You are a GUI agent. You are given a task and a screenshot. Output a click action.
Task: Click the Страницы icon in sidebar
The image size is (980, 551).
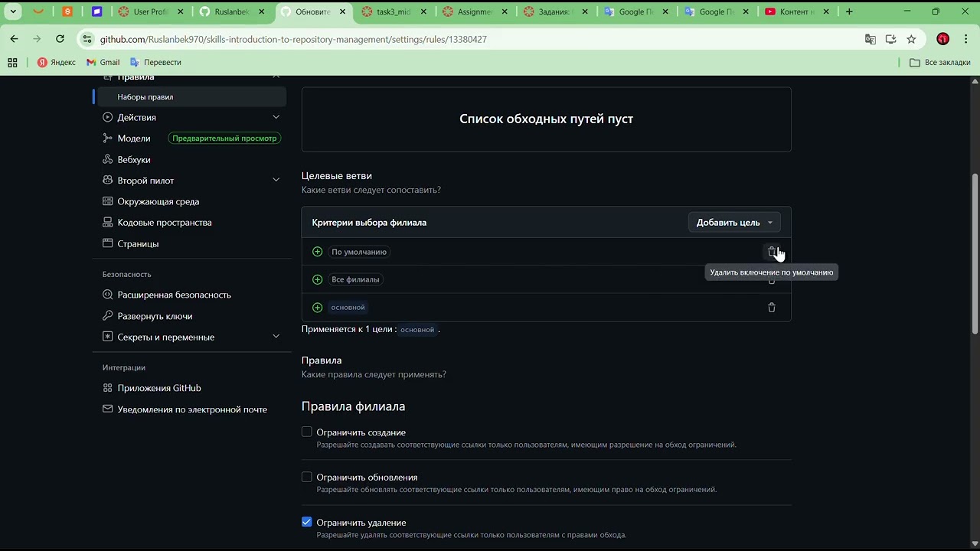point(108,243)
